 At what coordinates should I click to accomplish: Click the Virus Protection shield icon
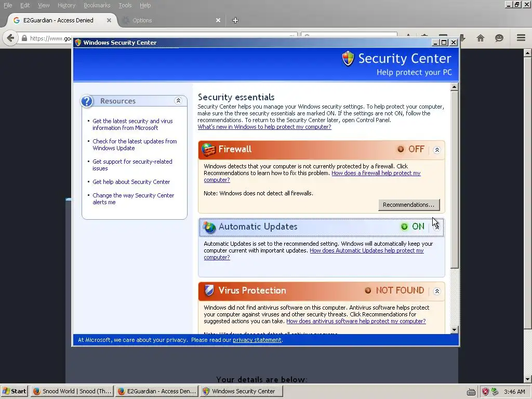(x=209, y=290)
